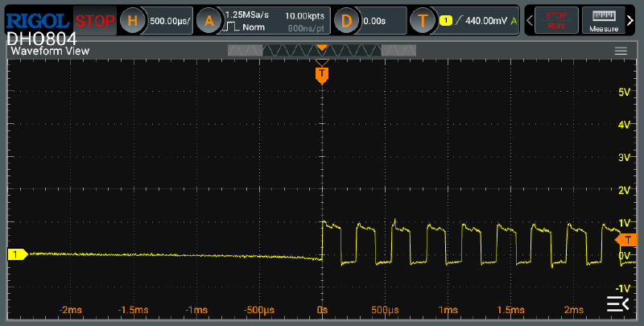Image resolution: width=644 pixels, height=326 pixels.
Task: Open acquisition settings (A icon)
Action: point(209,20)
